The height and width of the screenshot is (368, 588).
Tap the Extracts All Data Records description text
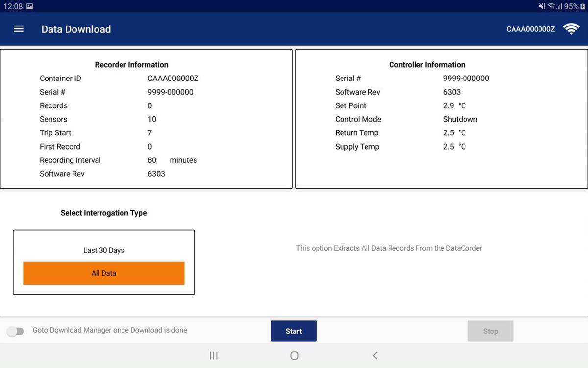click(389, 248)
